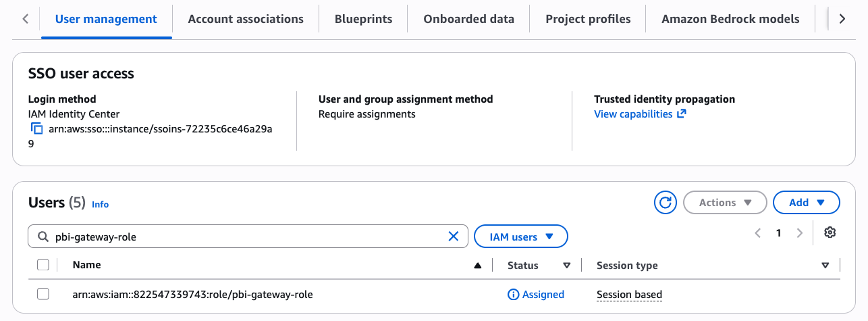Viewport: 868px width, 321px height.
Task: Open the View capabilities link
Action: (x=640, y=114)
